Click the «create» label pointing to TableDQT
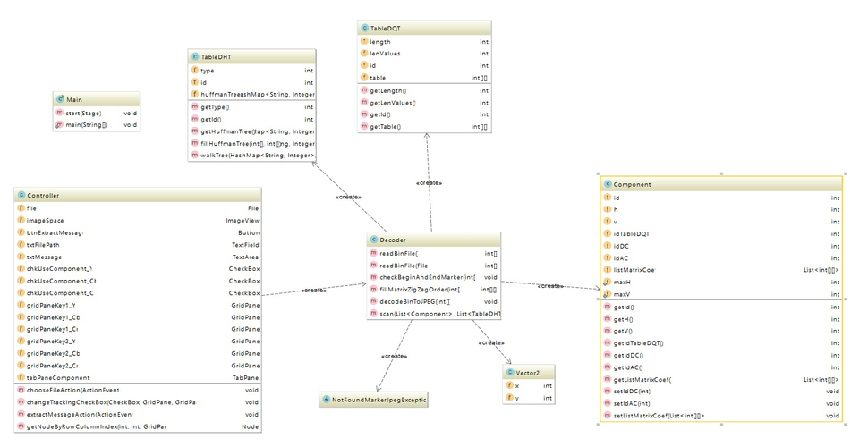Viewport: 868px width, 447px height. 429,183
